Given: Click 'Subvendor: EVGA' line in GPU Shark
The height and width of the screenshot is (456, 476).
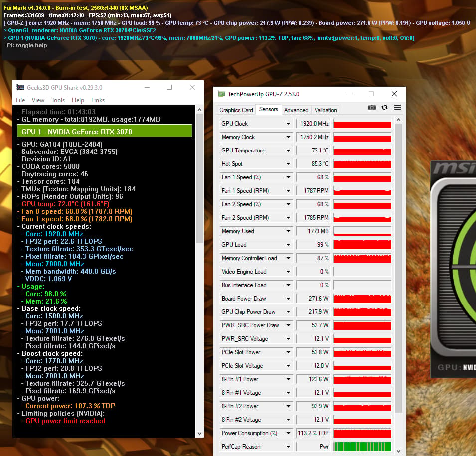Looking at the screenshot, I should pos(69,152).
